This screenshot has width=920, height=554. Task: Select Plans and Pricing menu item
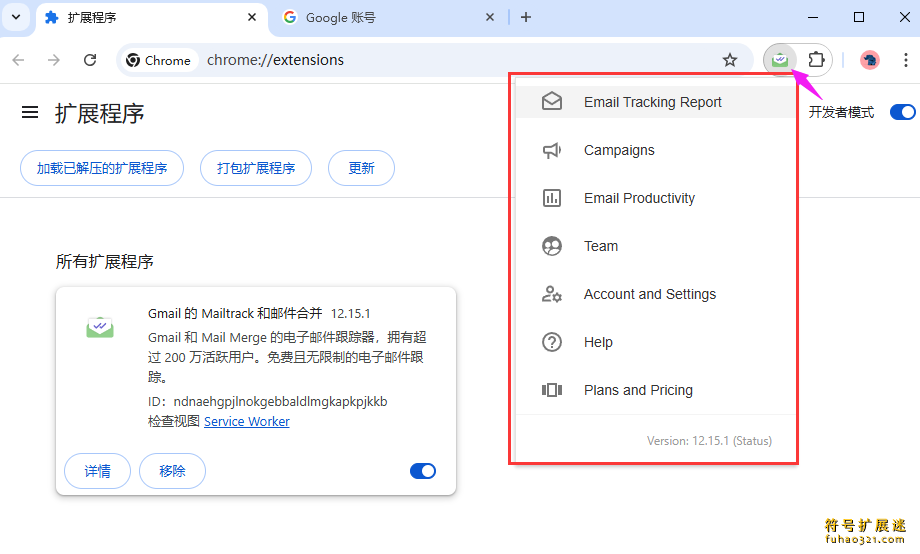coord(655,390)
